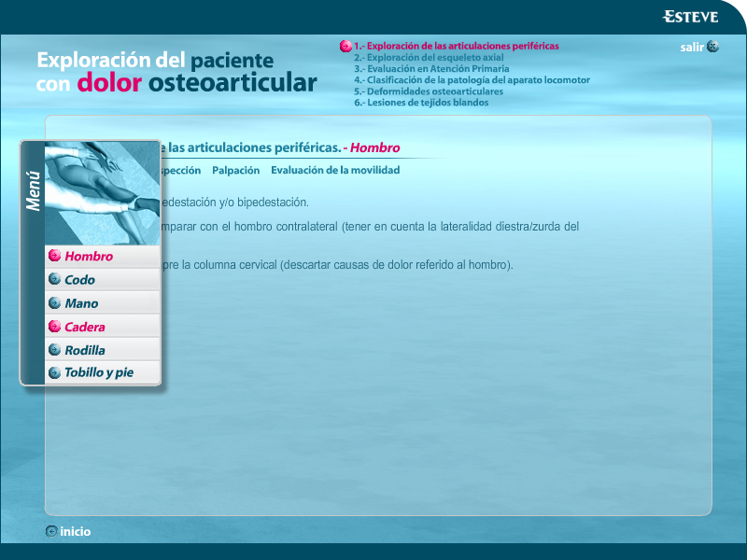Click the Hombro heading in the title
The width and height of the screenshot is (747, 560).
375,148
